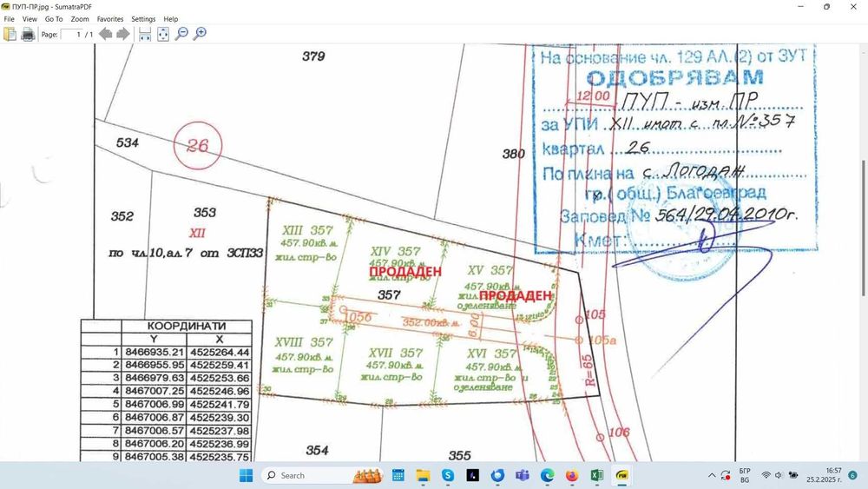Open the Help menu
Image resolution: width=868 pixels, height=489 pixels.
click(170, 19)
